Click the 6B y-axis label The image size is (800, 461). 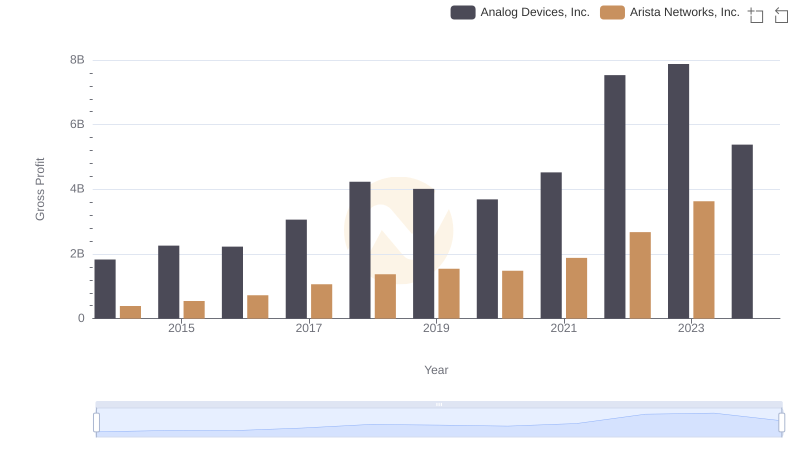coord(77,124)
